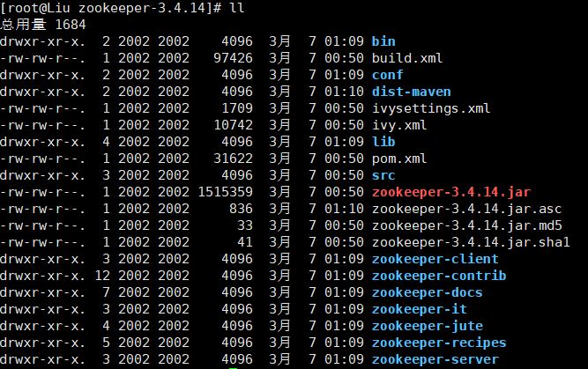The width and height of the screenshot is (588, 369).
Task: Click the link count 5 on zookeeper-recipes row
Action: [107, 343]
